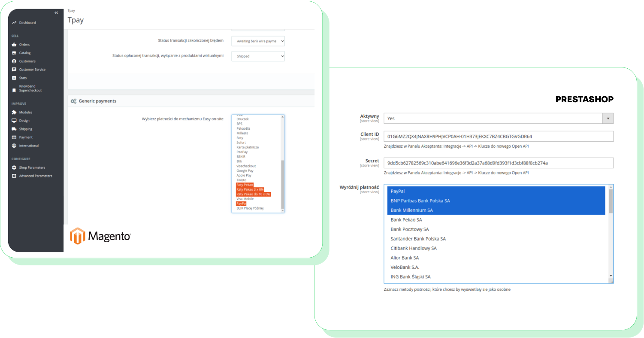Open Awaiting bank wire payment dropdown

pyautogui.click(x=258, y=41)
